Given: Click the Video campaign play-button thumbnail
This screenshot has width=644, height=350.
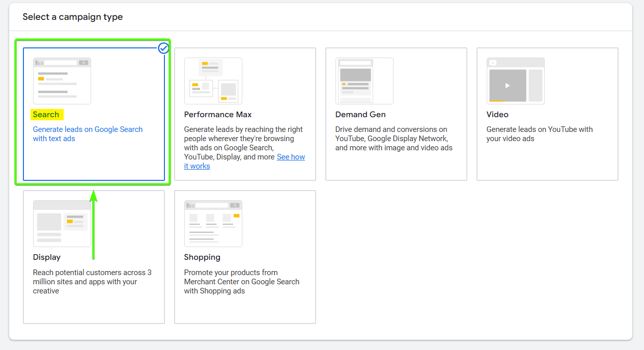Looking at the screenshot, I should (516, 80).
